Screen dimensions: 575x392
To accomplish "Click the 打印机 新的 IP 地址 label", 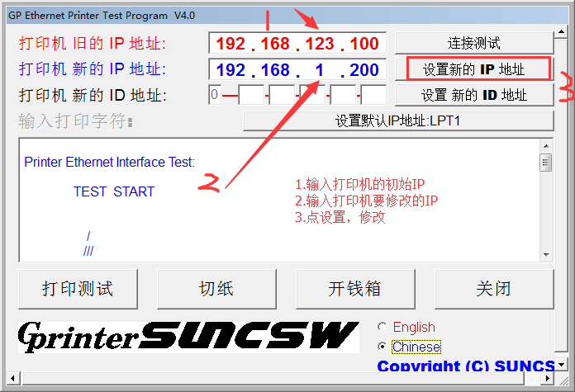I will point(93,69).
